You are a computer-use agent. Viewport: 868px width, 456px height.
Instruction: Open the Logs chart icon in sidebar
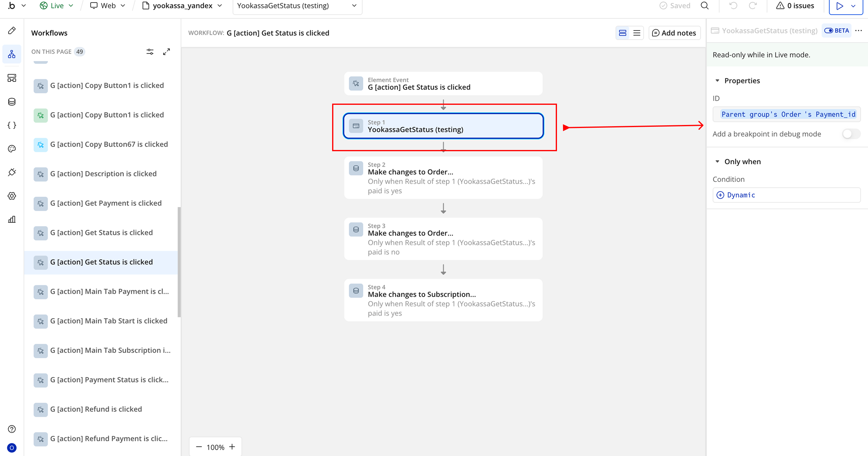[12, 220]
